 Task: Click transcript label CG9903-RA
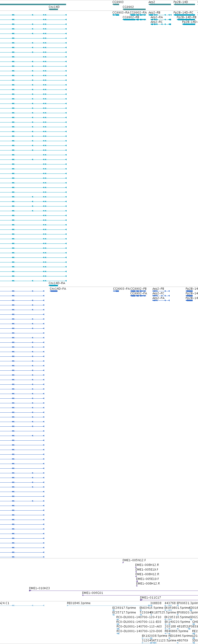pos(121,13)
